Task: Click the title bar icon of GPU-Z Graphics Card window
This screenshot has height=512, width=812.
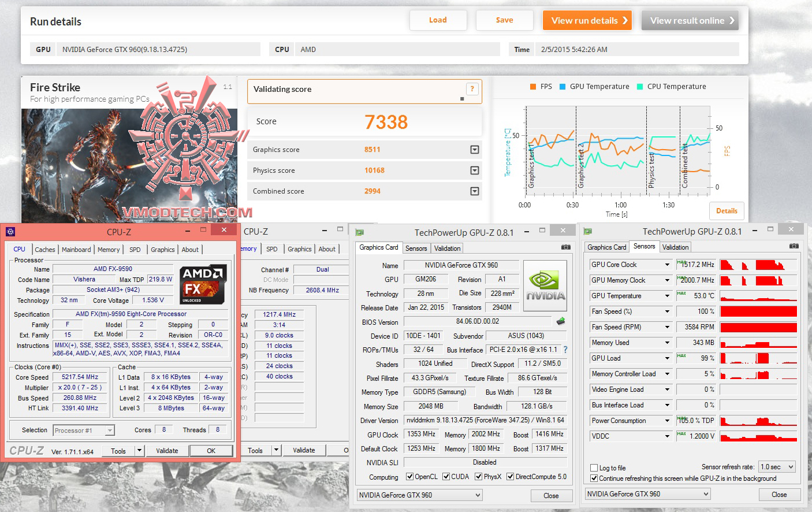Action: pyautogui.click(x=359, y=232)
